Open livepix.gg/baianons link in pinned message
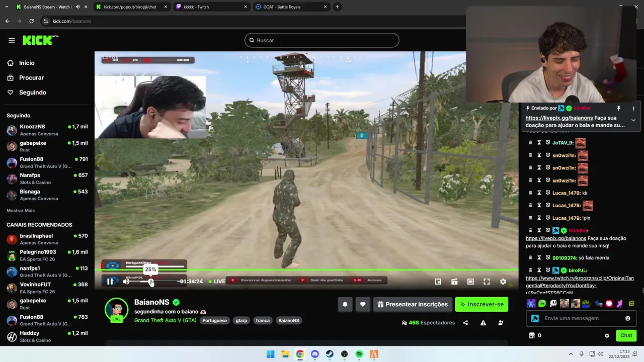This screenshot has width=644, height=362. pos(559,118)
